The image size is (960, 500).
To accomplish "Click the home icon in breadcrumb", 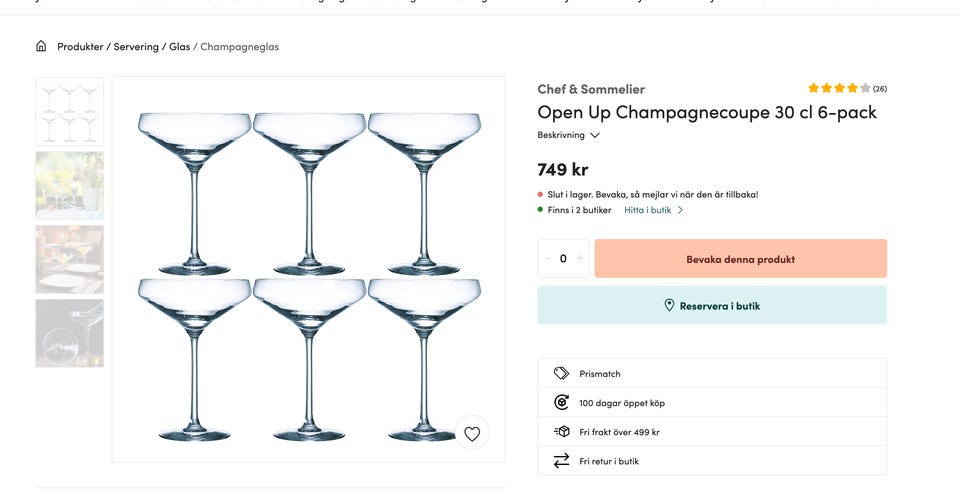I will pyautogui.click(x=41, y=46).
